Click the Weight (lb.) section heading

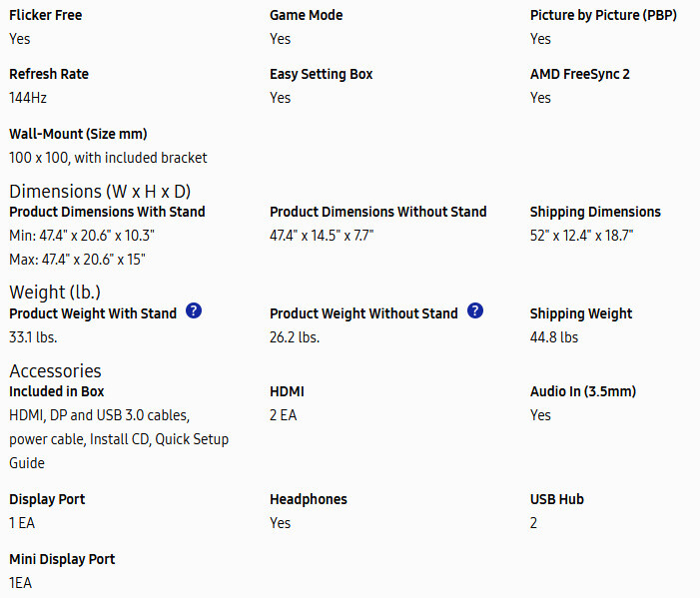coord(55,293)
